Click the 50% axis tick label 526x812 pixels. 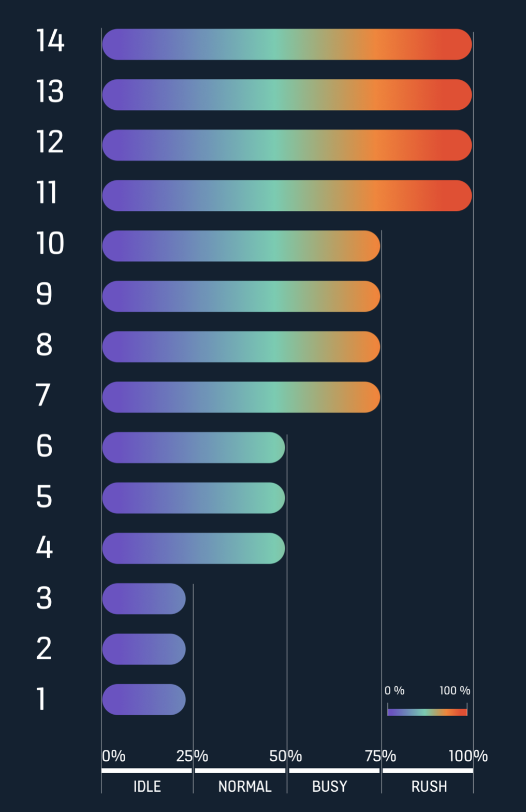tap(285, 756)
